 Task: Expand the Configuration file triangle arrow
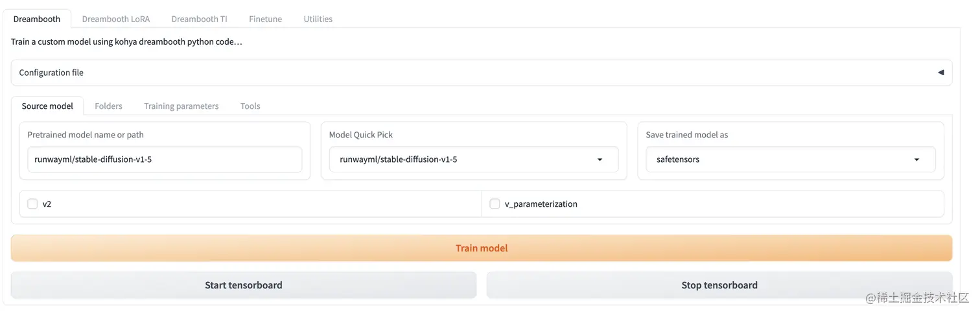tap(940, 73)
